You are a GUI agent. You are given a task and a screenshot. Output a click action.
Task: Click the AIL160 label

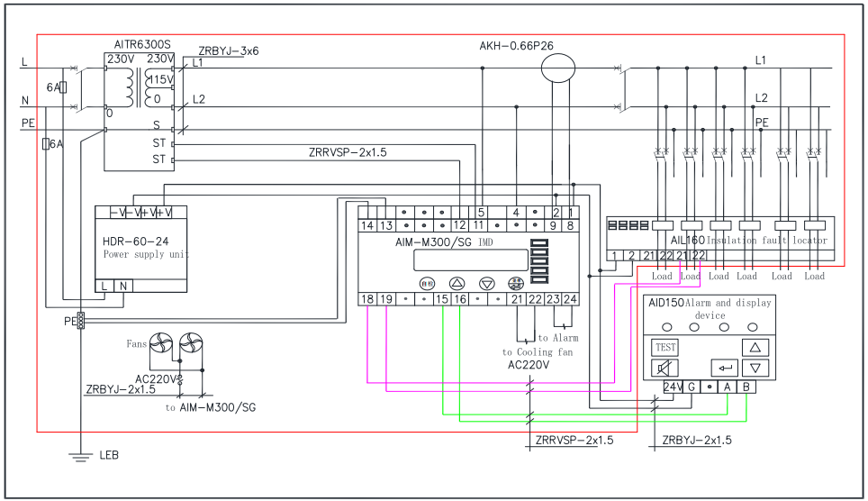tap(688, 241)
